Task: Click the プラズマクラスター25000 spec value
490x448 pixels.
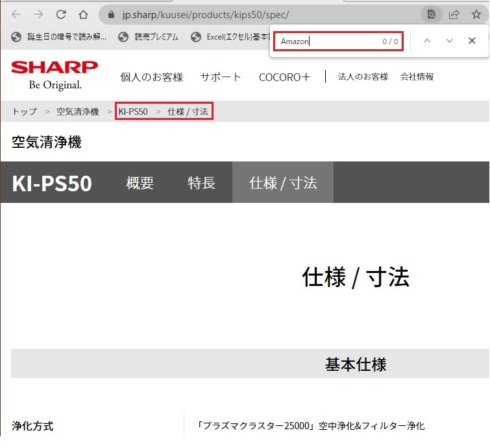Action: (x=311, y=426)
